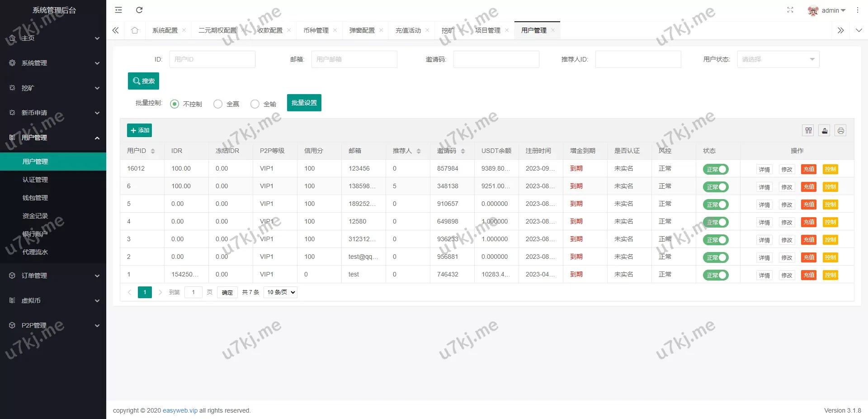Image resolution: width=868 pixels, height=419 pixels.
Task: Open 认证管理 in the sidebar
Action: click(x=35, y=180)
